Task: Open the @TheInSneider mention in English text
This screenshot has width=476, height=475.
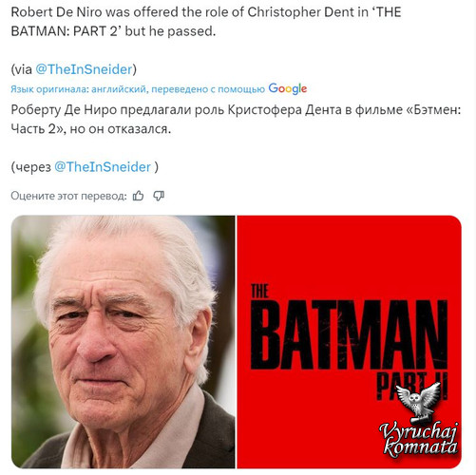Action: (84, 69)
